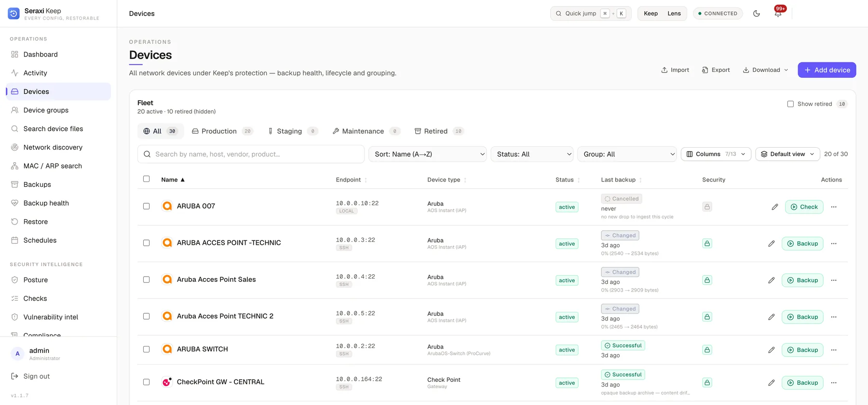Tick the select-all checkbox in table header
The width and height of the screenshot is (868, 405).
pyautogui.click(x=146, y=179)
